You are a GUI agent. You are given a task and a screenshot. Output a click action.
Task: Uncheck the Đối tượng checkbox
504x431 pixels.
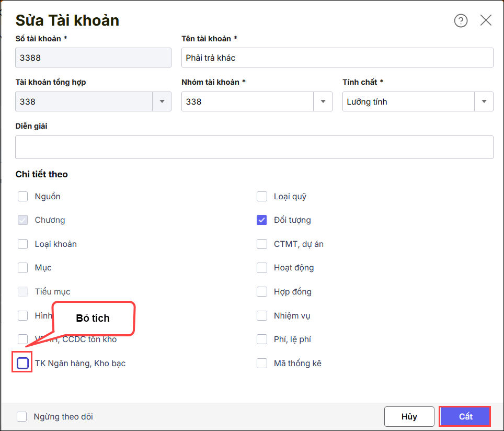[x=262, y=220]
